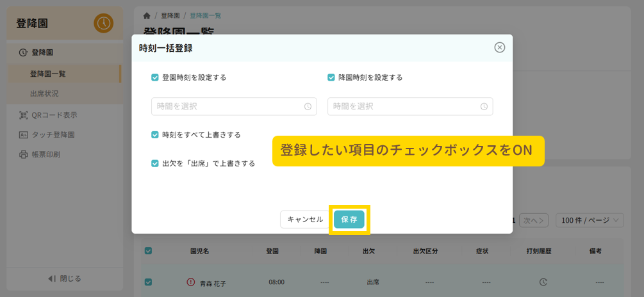Open 打刻履歴 clock icon for 青森 花子

pyautogui.click(x=543, y=282)
